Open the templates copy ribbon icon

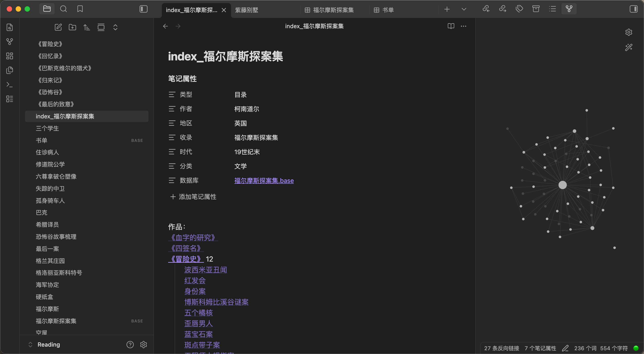[9, 70]
